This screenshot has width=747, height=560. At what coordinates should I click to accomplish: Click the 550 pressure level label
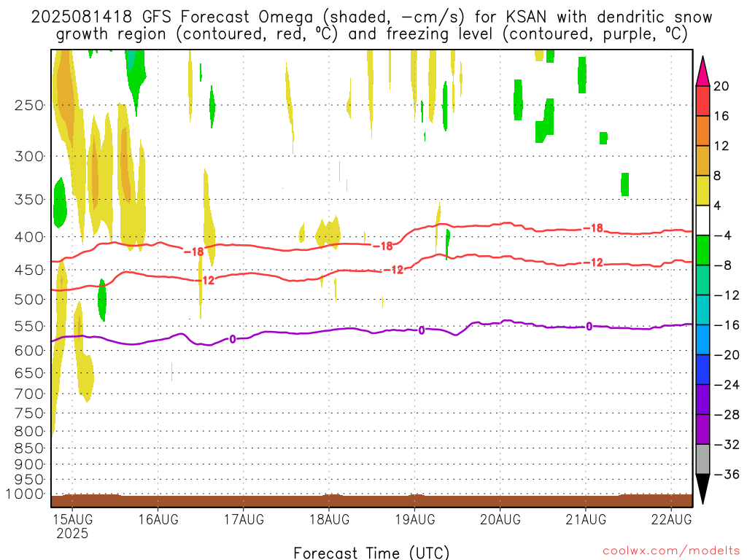point(29,326)
